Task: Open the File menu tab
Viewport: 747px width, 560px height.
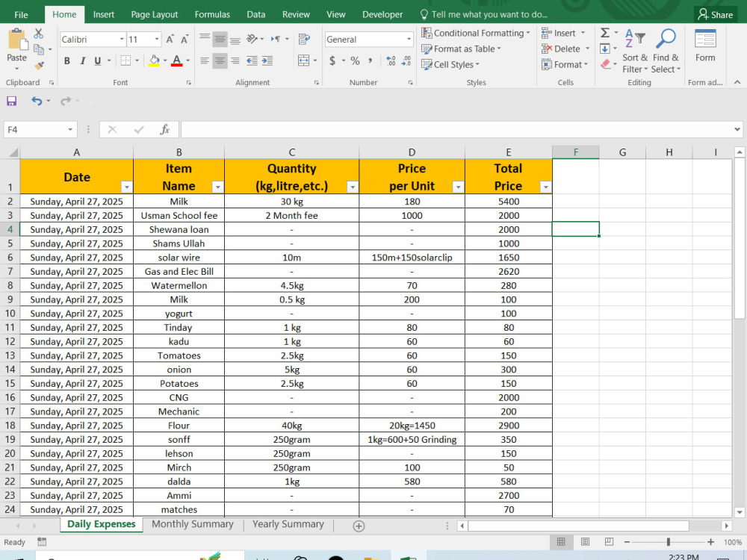Action: click(21, 15)
